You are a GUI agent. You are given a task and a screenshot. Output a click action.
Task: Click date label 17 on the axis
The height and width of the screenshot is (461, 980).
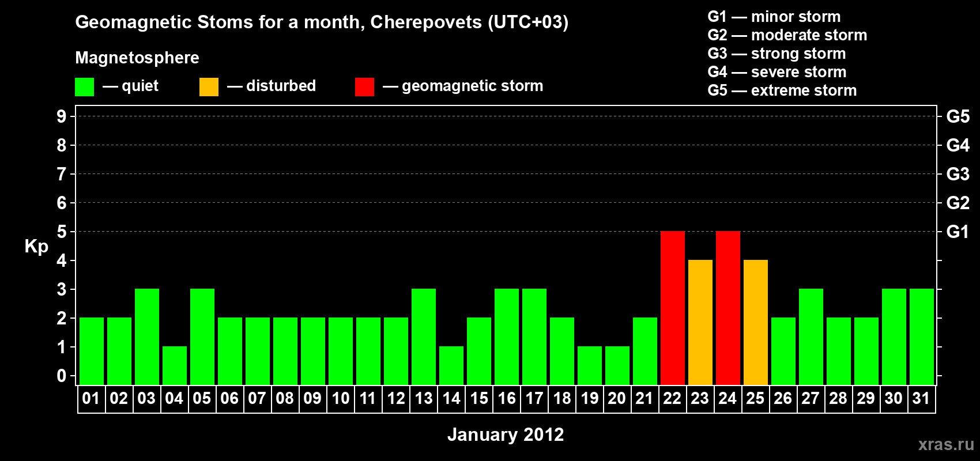534,399
